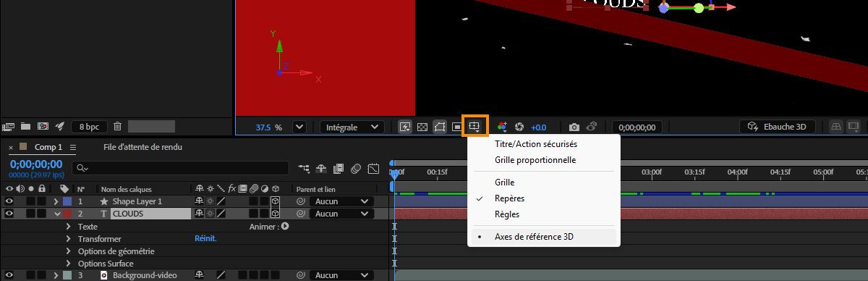The image size is (868, 281).
Task: Click the Interpret Footage icon in Project panel
Action: [x=9, y=126]
